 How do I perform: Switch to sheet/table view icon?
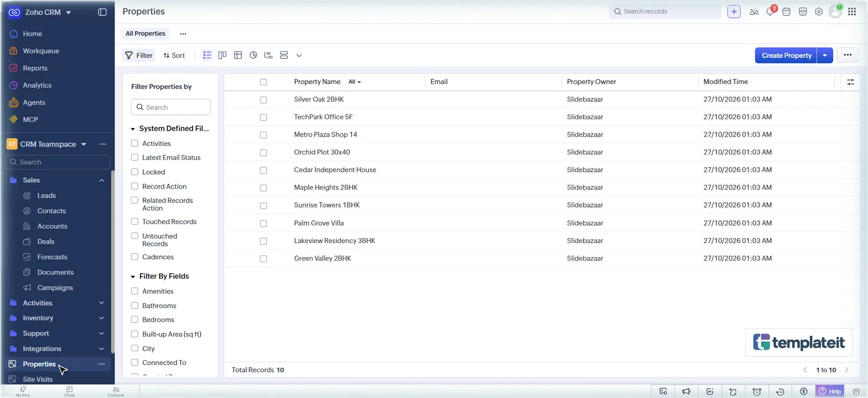238,55
